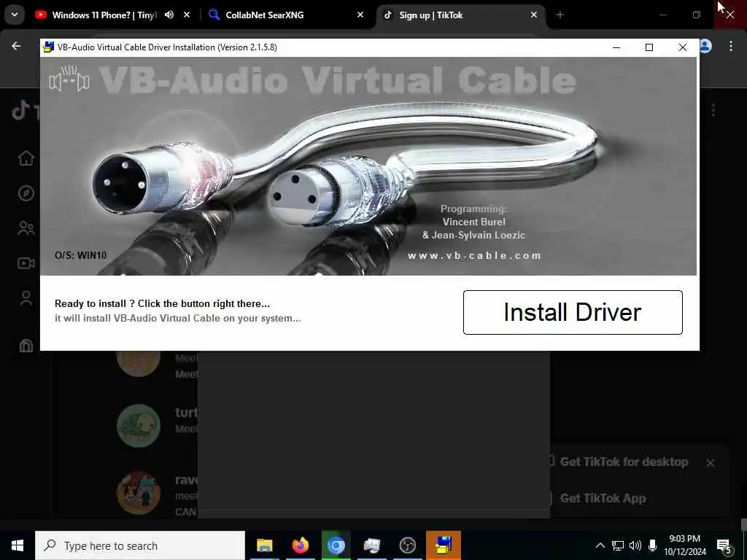Open the www.vb-cable.com website link

point(474,256)
